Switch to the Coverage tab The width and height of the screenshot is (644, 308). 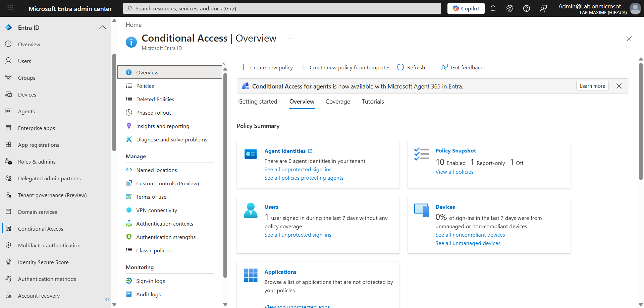[338, 102]
